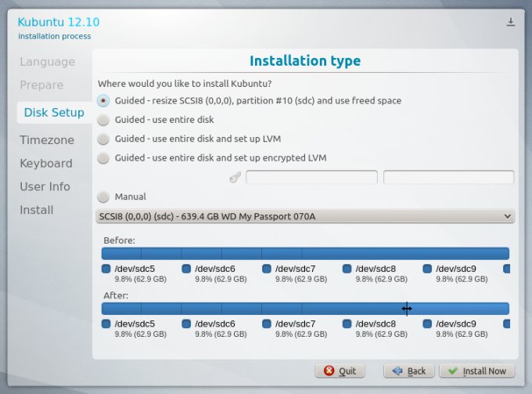Click the resize handle on After bar
This screenshot has width=532, height=394.
(x=407, y=309)
